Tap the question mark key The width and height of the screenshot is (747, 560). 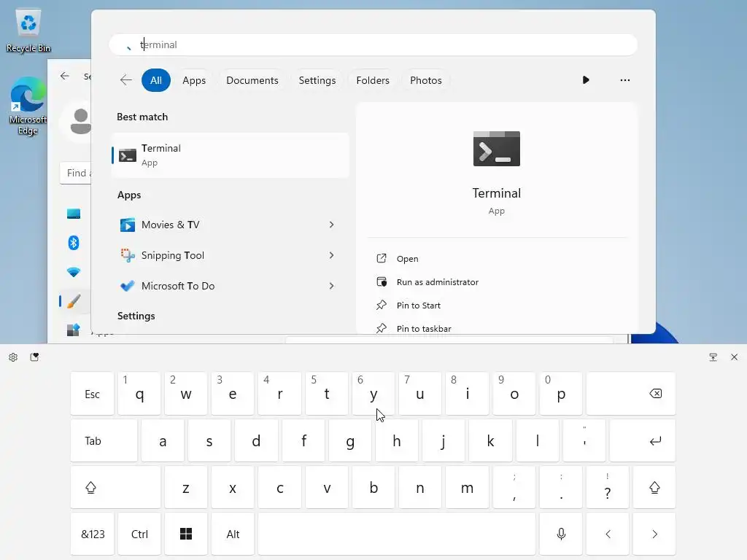608,487
